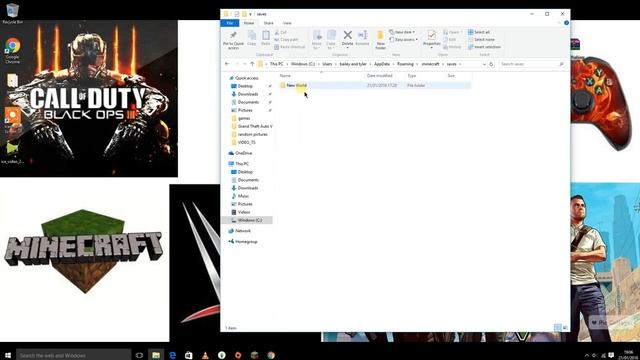Viewport: 640px width, 360px height.
Task: Select This PC in the navigation pane
Action: point(242,164)
